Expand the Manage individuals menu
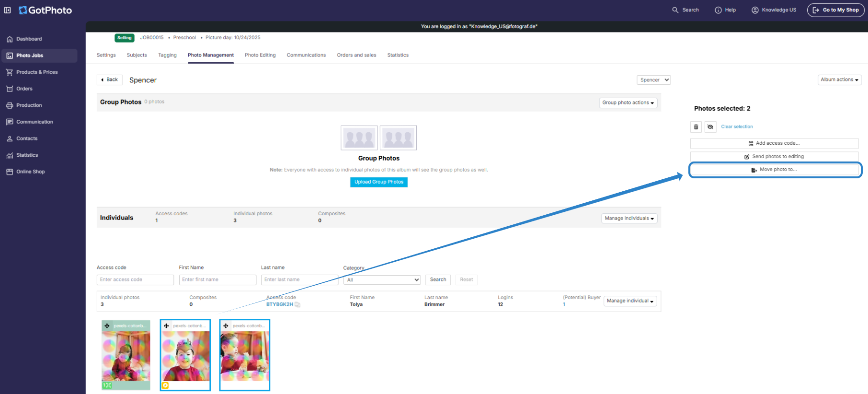868x394 pixels. (x=629, y=219)
